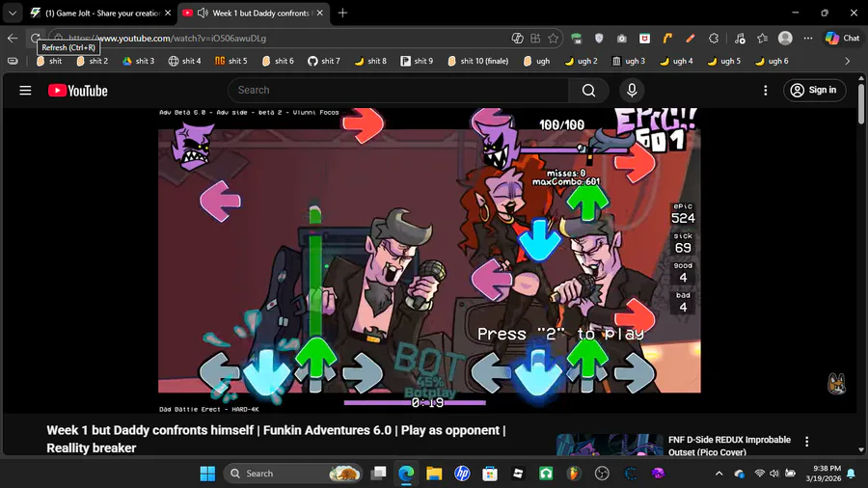Open the recommended video three-dot options

coord(806,441)
